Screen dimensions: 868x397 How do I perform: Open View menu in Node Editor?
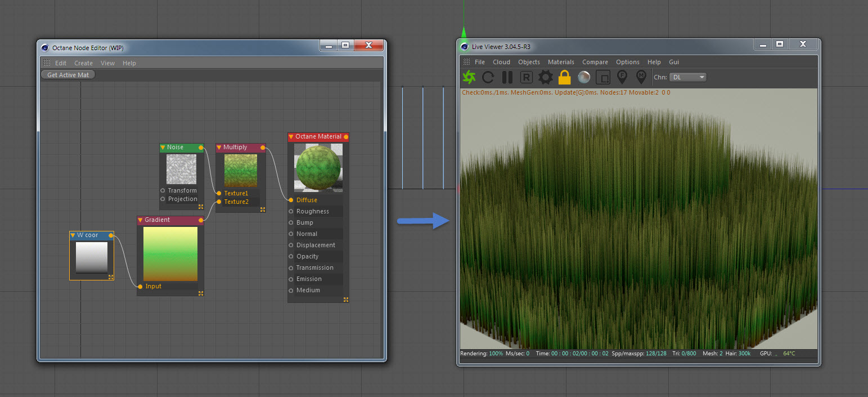pos(107,63)
